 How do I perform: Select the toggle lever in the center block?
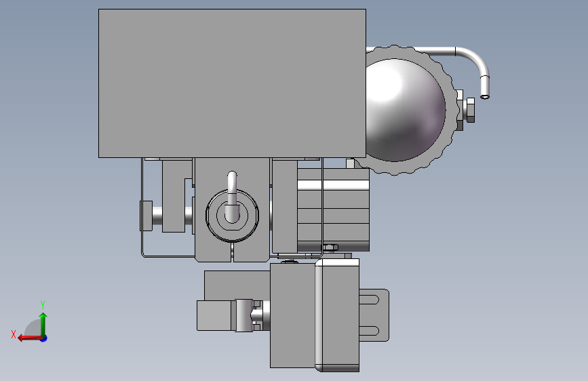232,196
